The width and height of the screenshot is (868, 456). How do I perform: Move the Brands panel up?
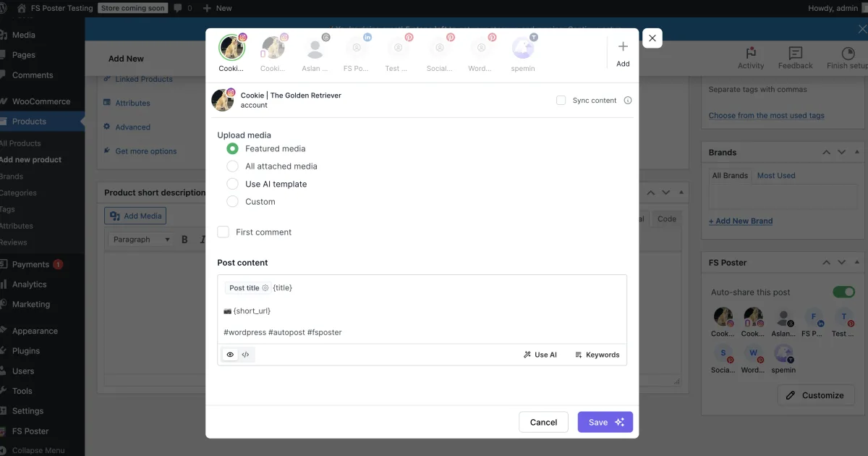[x=826, y=152]
